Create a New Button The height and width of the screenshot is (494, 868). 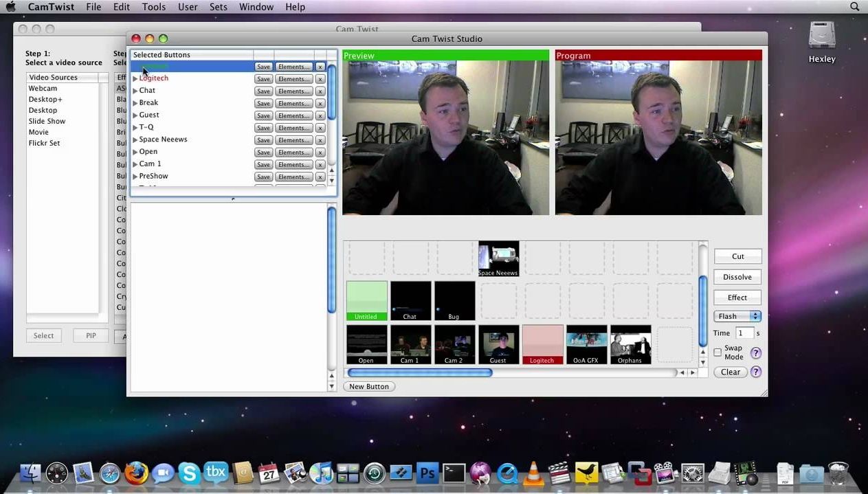369,386
